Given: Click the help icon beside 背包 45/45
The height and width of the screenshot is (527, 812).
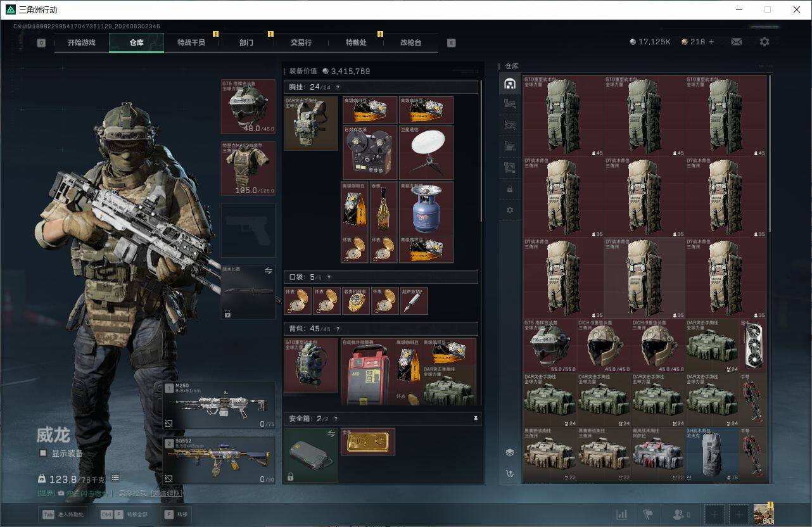Looking at the screenshot, I should (337, 329).
